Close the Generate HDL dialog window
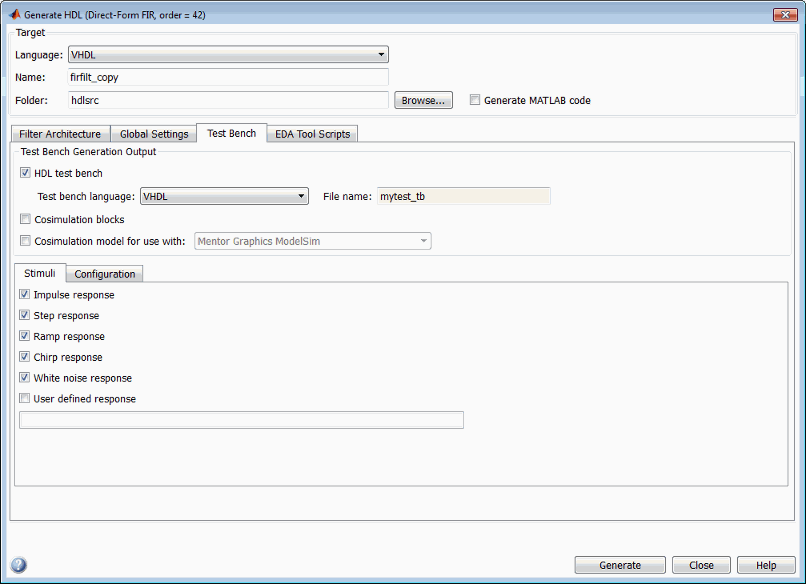The image size is (806, 584). (x=785, y=15)
